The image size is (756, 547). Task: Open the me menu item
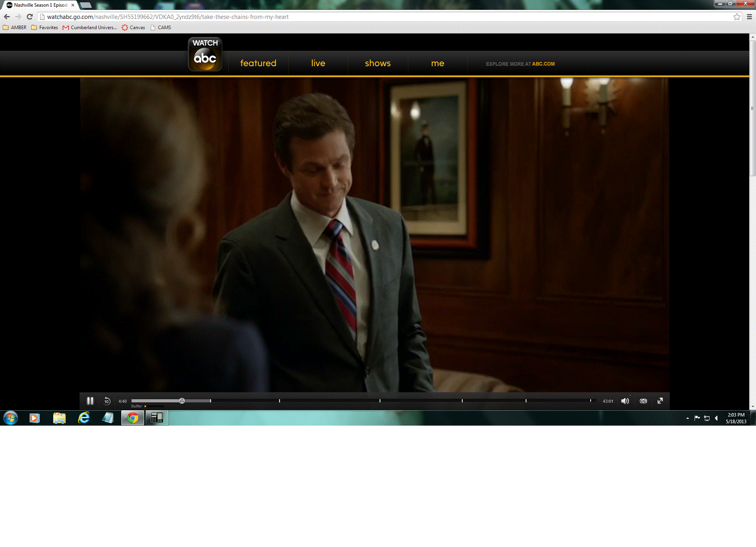(x=437, y=63)
